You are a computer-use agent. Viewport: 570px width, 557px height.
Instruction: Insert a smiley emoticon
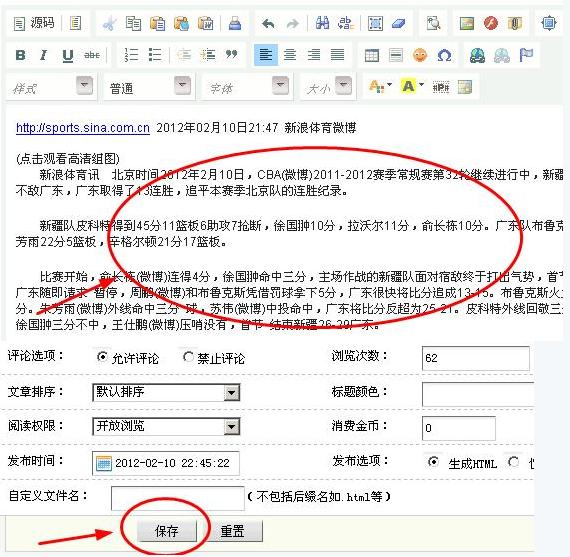coord(420,55)
